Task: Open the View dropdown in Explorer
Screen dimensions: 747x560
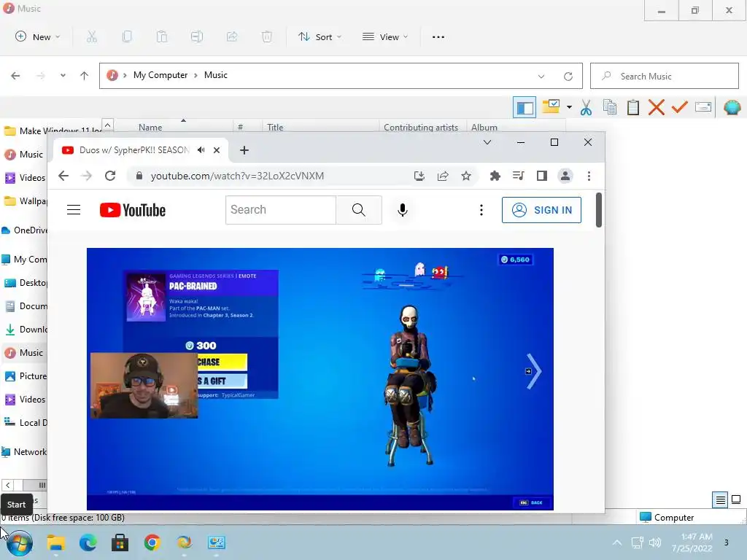Action: coord(385,36)
